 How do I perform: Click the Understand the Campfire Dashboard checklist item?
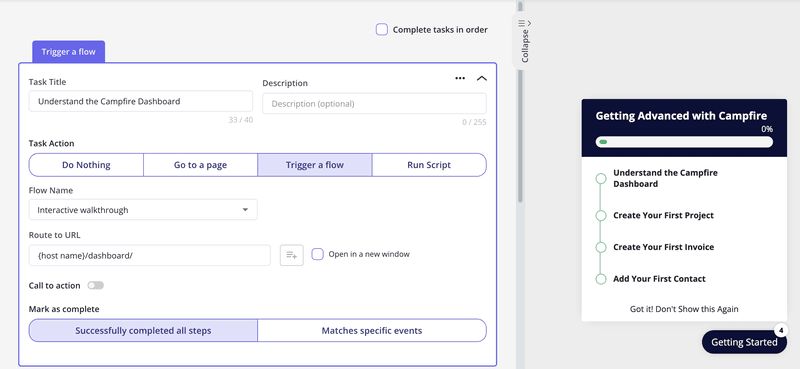665,178
